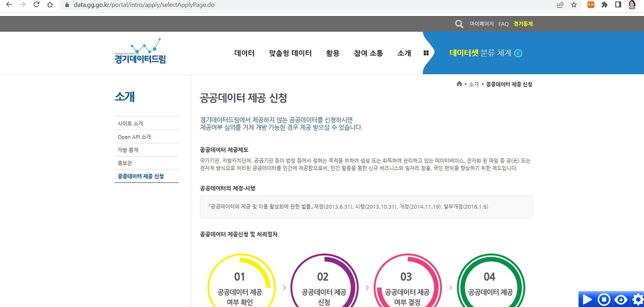Viewport: 644px width, 307px height.
Task: Open the orange EX extension icon
Action: [x=591, y=5]
